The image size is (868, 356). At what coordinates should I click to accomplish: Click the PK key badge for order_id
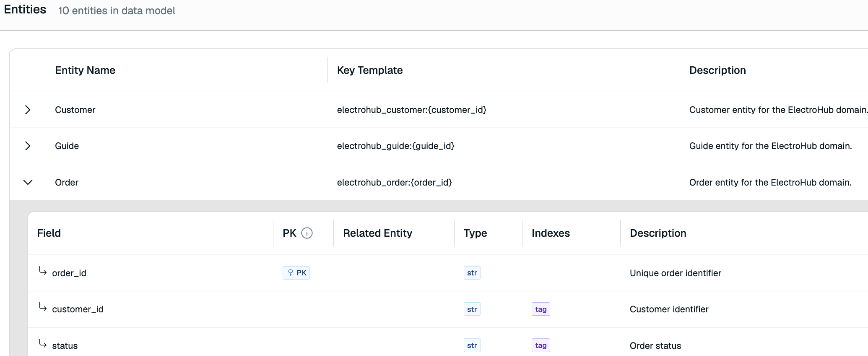tap(296, 273)
